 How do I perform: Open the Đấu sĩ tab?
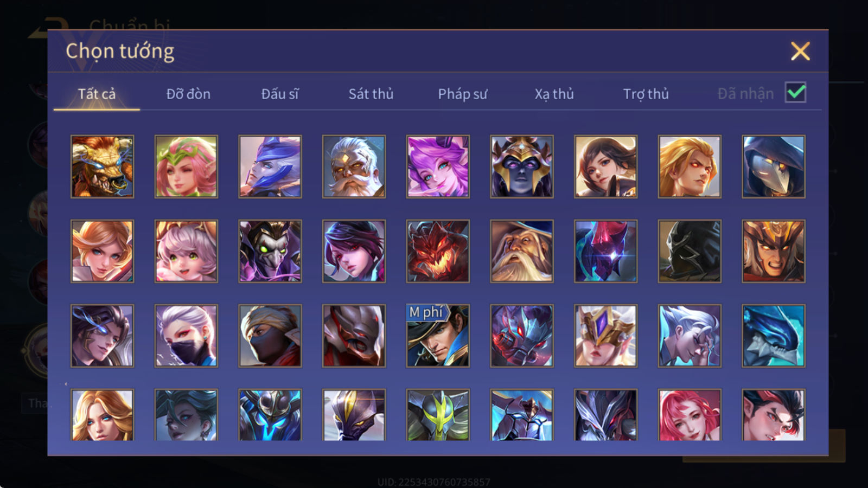tap(280, 94)
